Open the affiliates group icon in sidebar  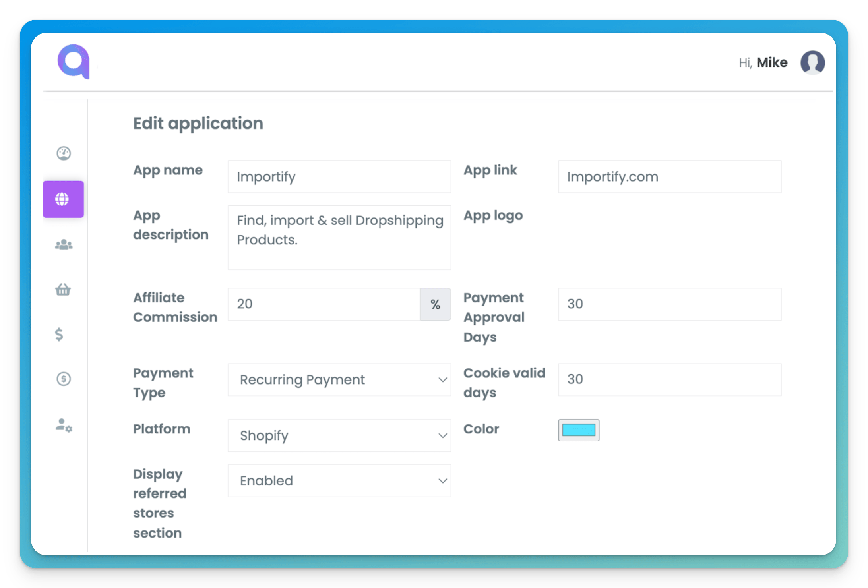tap(64, 244)
